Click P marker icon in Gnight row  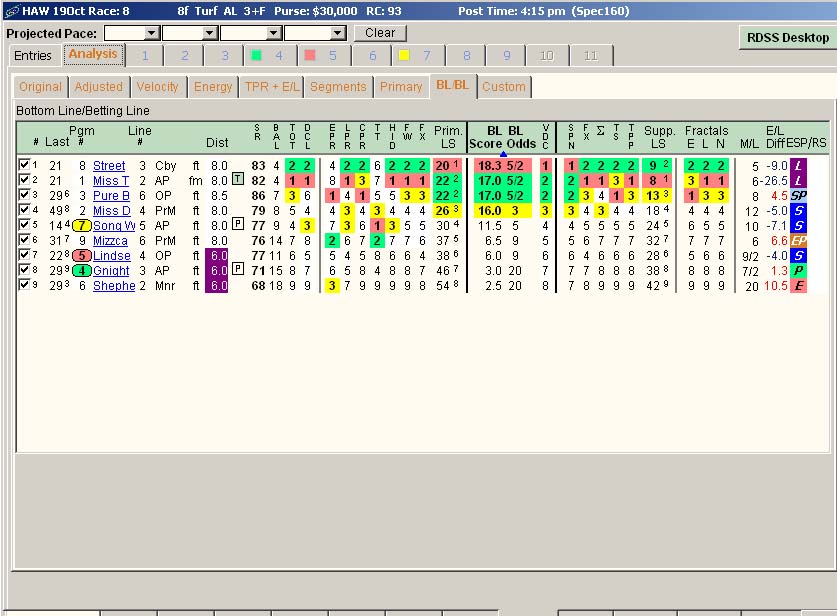[x=238, y=268]
